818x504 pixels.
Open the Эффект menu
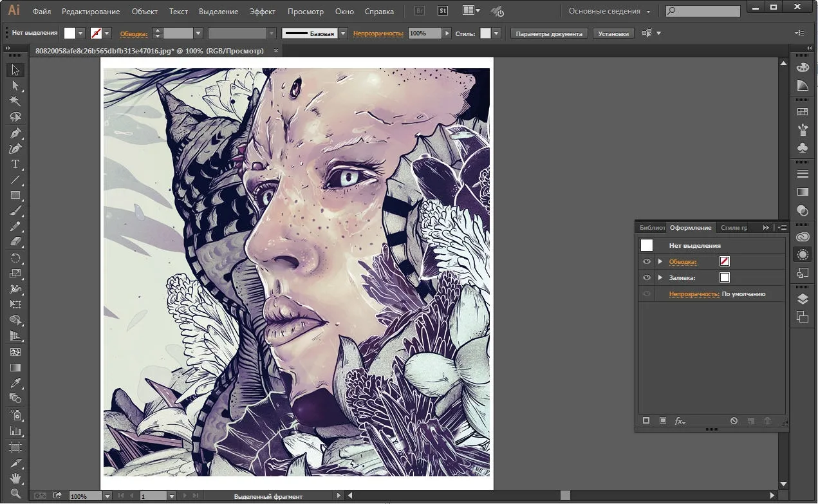(263, 12)
